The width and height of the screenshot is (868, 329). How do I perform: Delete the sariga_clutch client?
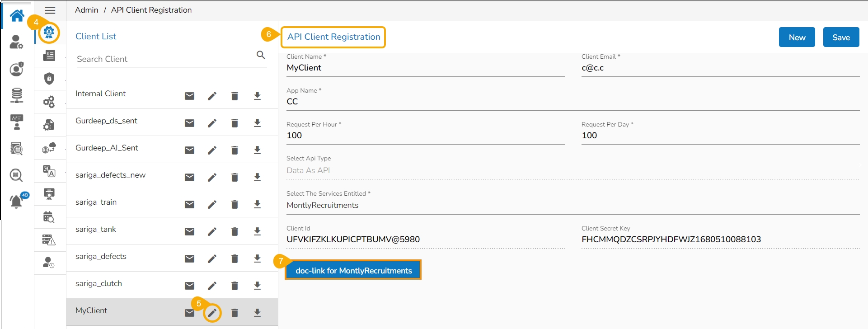click(x=235, y=286)
